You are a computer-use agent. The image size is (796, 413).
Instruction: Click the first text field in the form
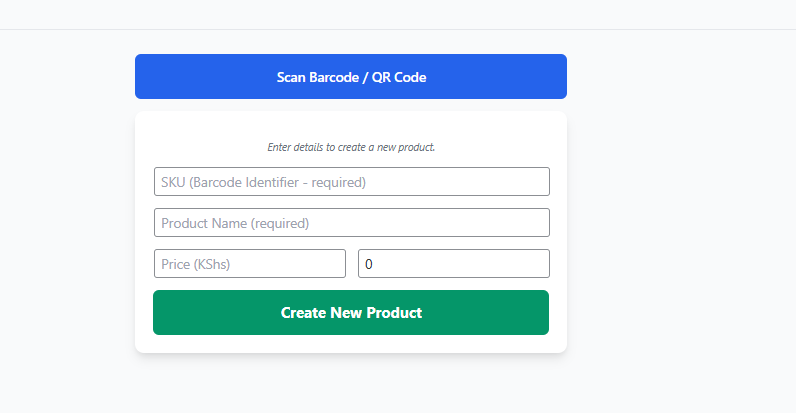(x=351, y=182)
